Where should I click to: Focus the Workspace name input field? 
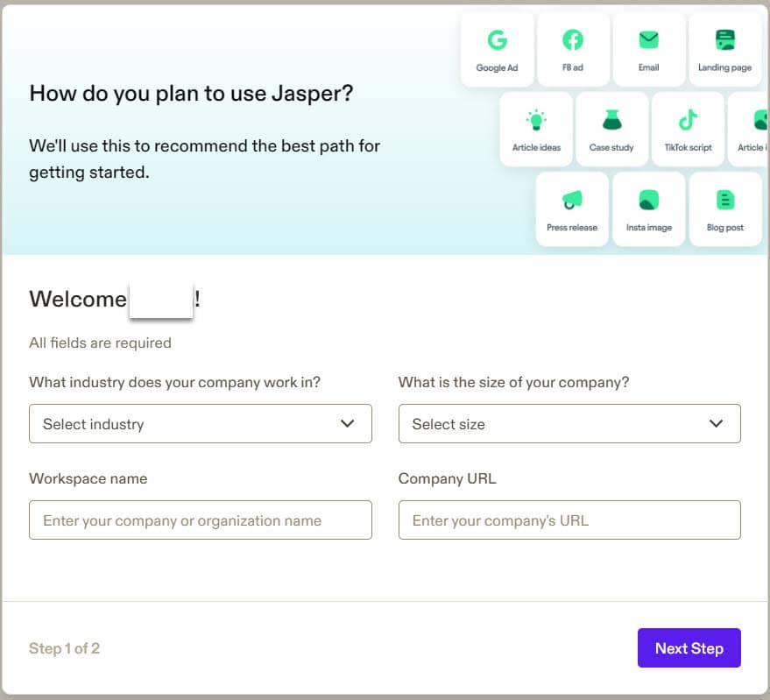click(201, 520)
